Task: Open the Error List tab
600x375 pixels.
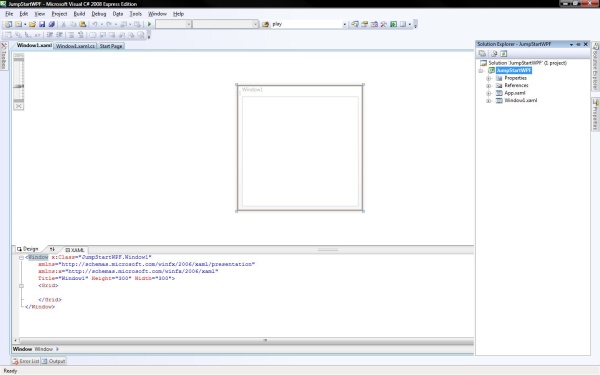Action: (26, 361)
